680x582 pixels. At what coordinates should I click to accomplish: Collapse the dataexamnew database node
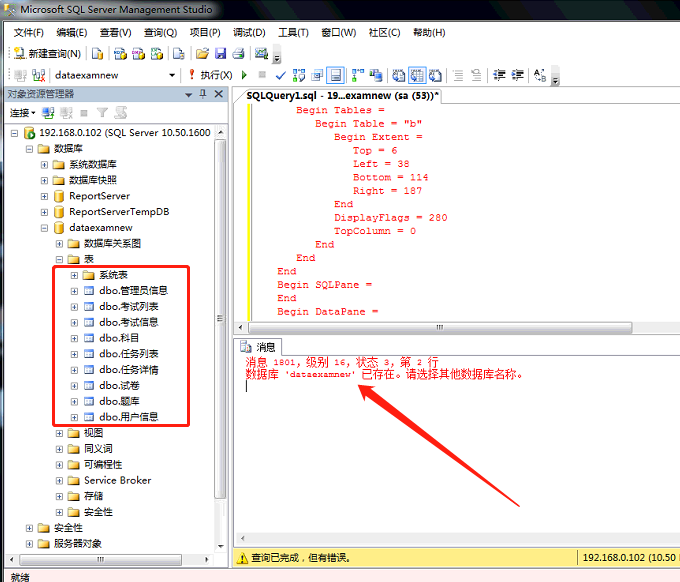44,227
